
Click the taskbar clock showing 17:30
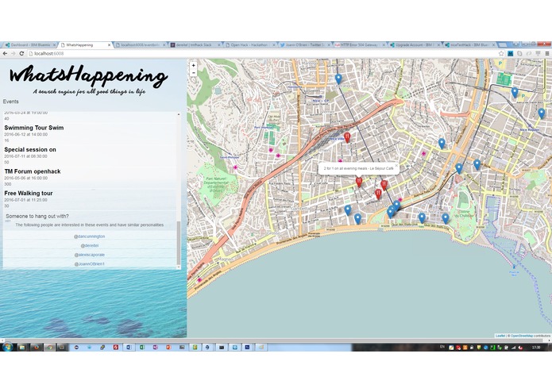(x=536, y=347)
